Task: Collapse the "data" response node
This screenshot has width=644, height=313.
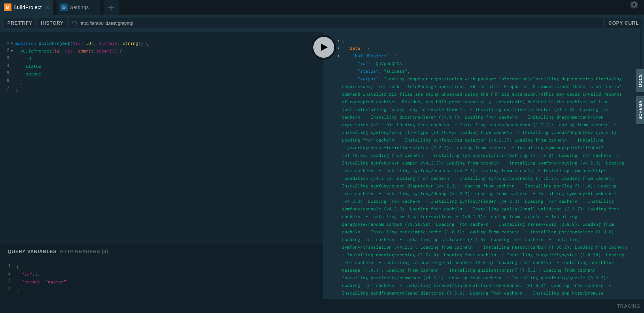Action: coord(339,48)
